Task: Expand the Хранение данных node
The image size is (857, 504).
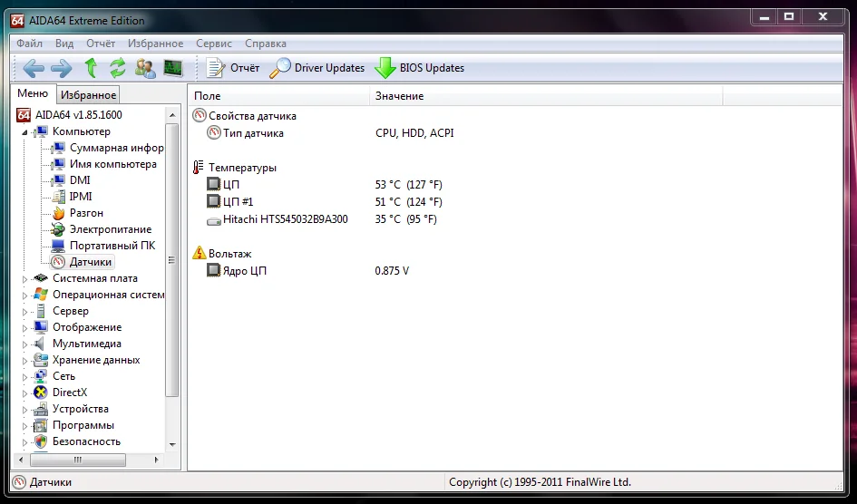Action: (x=24, y=361)
